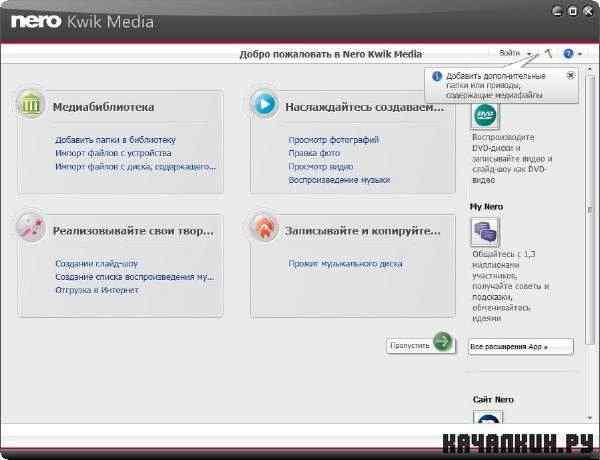The height and width of the screenshot is (460, 600).
Task: Click Импорт файлов с устройства link
Action: [x=113, y=153]
